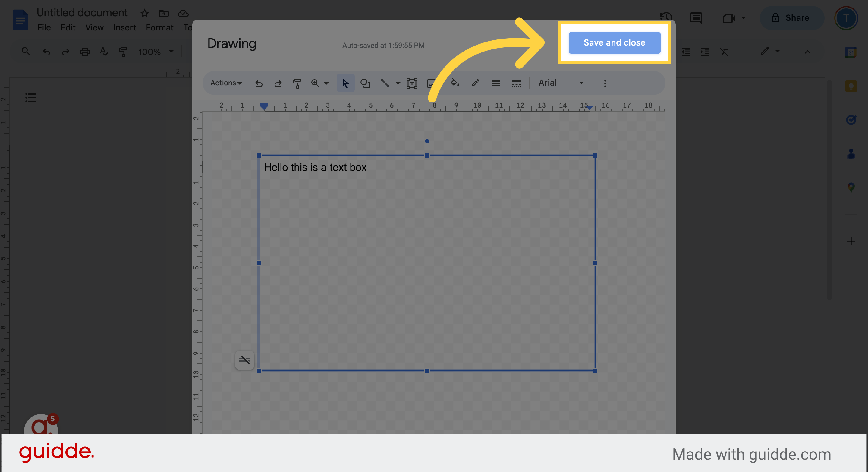Toggle the Select arrow tool
This screenshot has height=472, width=868.
[345, 83]
